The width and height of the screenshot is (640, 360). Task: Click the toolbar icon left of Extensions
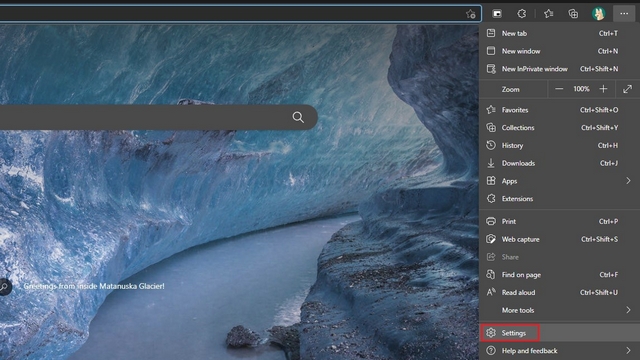497,14
